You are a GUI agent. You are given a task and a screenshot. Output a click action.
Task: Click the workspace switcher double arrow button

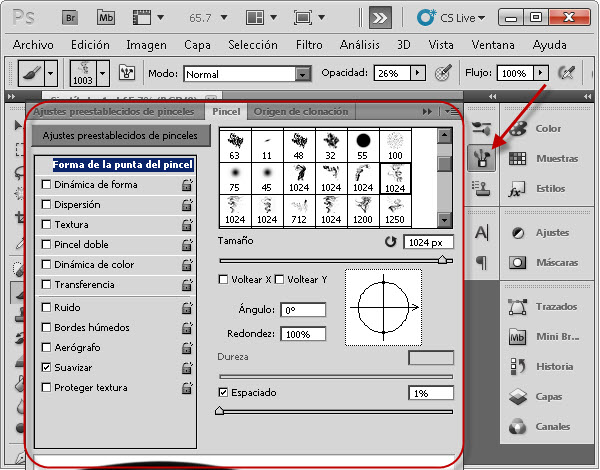[380, 18]
